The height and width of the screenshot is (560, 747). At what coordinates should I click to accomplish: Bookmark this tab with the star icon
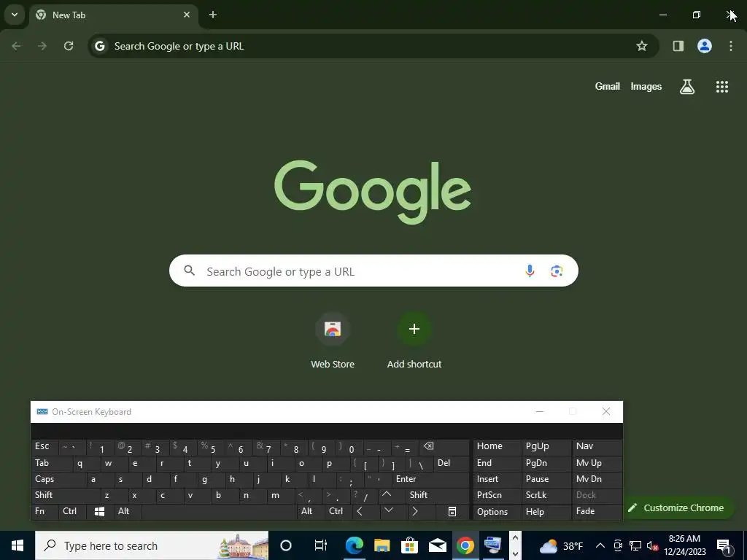(642, 46)
